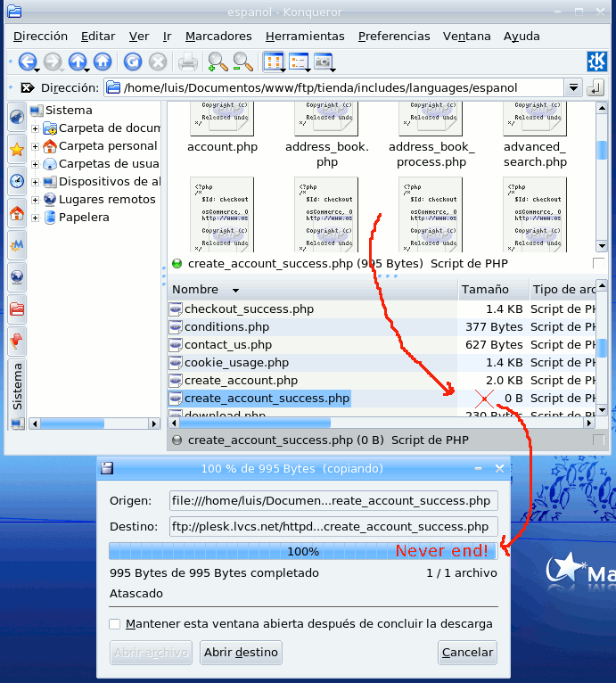Viewport: 616px width, 683px height.
Task: Click the 100% copy progress bar
Action: [303, 552]
